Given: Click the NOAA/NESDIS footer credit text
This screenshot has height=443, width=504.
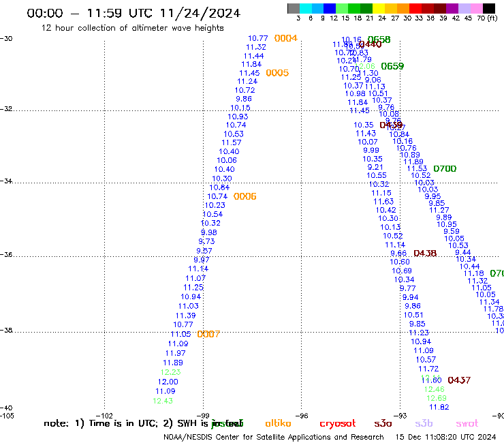Looking at the screenshot, I should click(274, 437).
